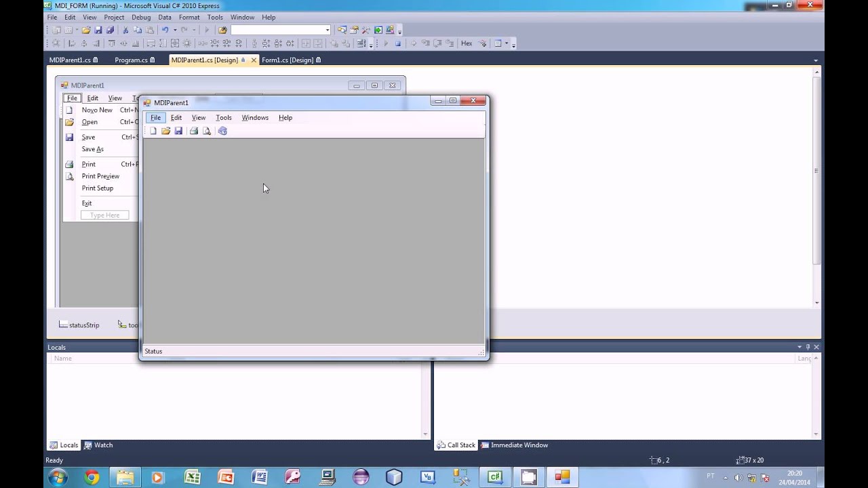Viewport: 868px width, 488px height.
Task: Open Tools menu in running MDIParent1 window
Action: click(224, 118)
